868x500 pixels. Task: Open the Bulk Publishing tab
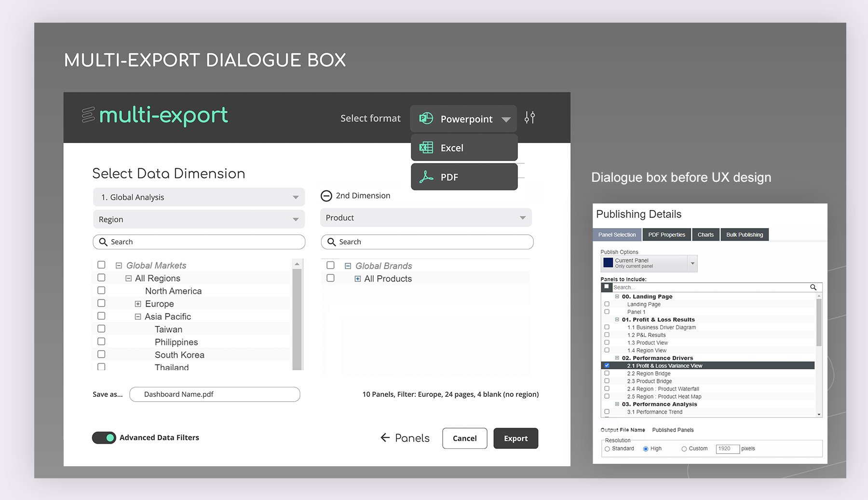744,235
